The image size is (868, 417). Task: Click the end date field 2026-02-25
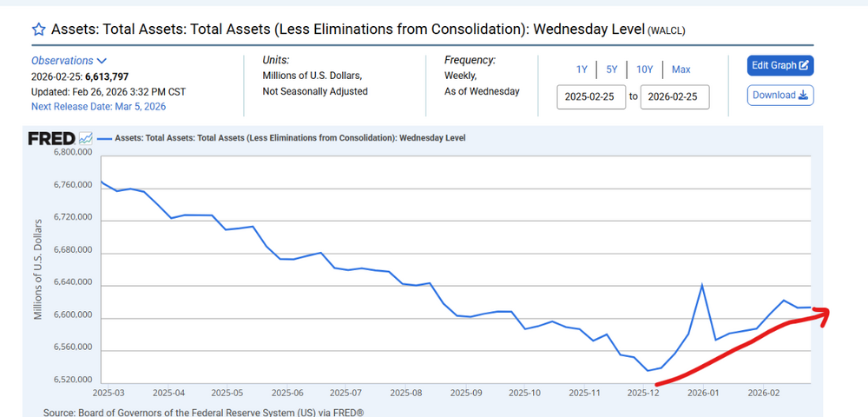tap(674, 97)
